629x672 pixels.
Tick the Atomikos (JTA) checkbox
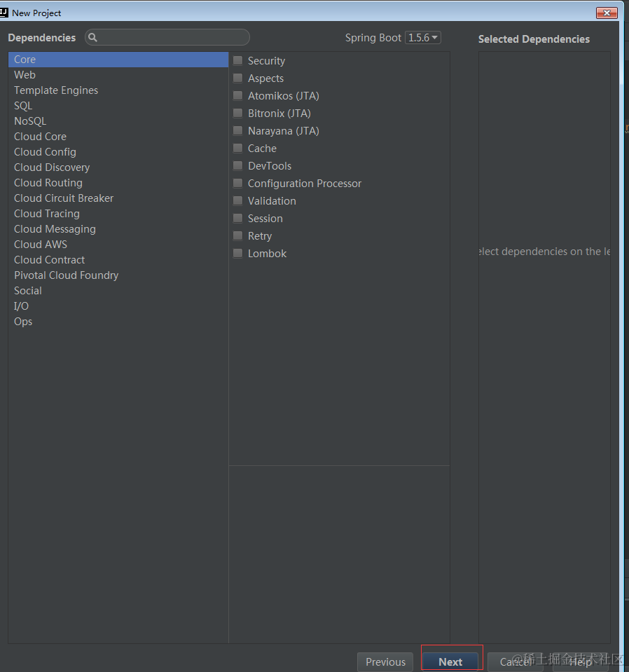pos(238,95)
